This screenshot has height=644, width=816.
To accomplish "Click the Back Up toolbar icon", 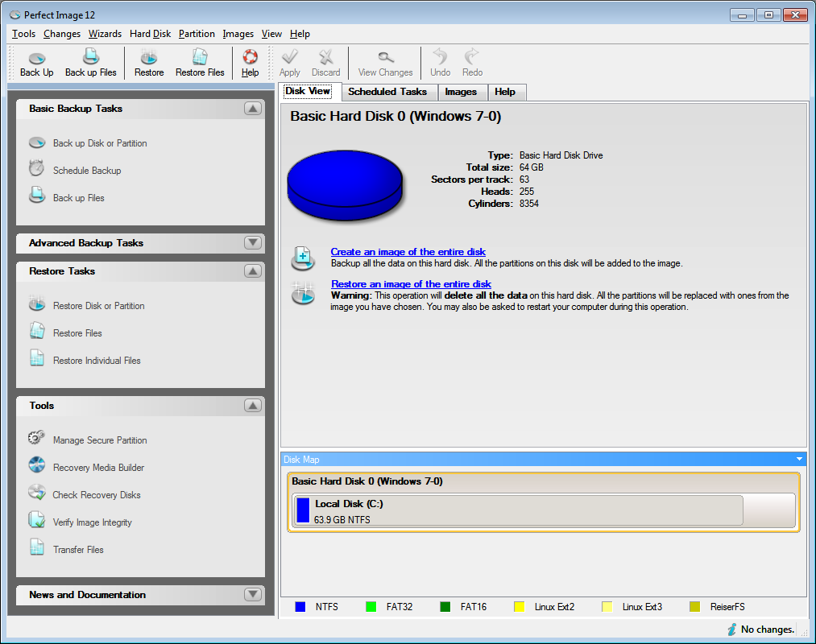I will [36, 63].
